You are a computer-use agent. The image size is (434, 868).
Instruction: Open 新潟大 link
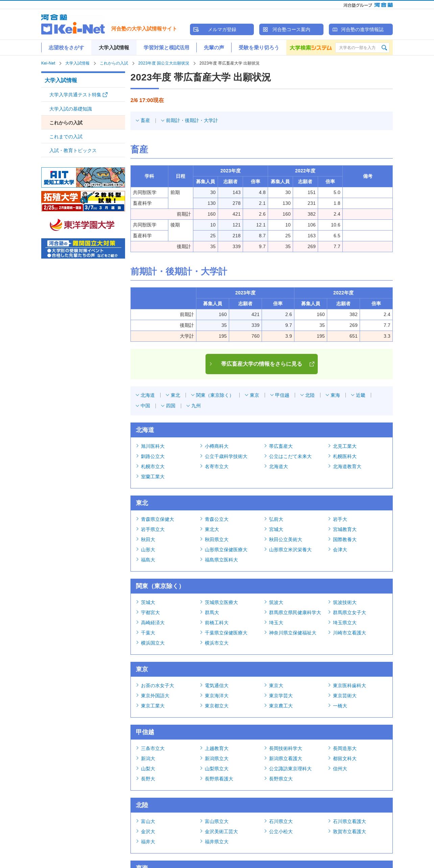pyautogui.click(x=148, y=758)
